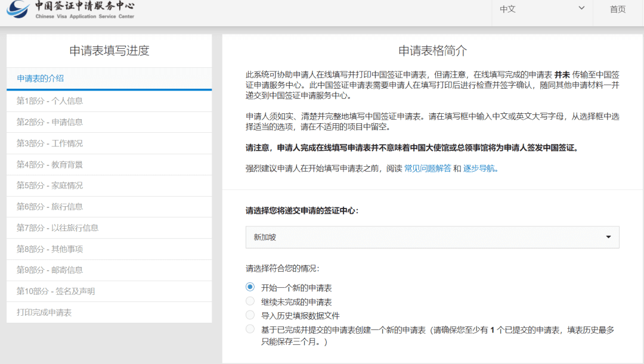Viewport: 644px width, 364px height.
Task: Select 导入历史填报数据文件 radio option
Action: 250,315
